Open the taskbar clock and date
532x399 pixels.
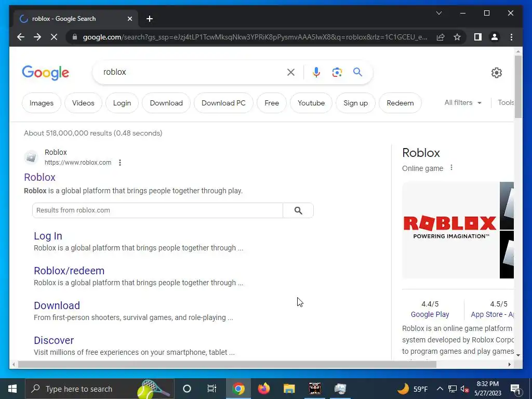[x=487, y=389]
